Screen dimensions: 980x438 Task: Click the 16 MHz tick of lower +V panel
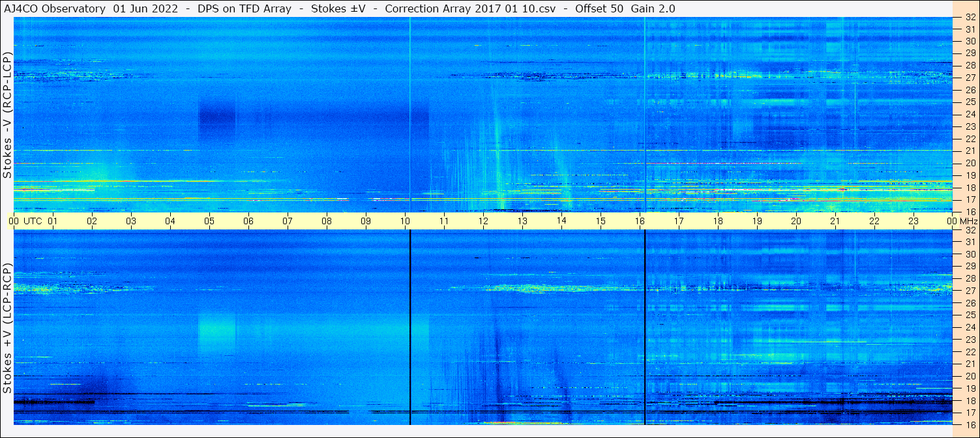click(970, 424)
